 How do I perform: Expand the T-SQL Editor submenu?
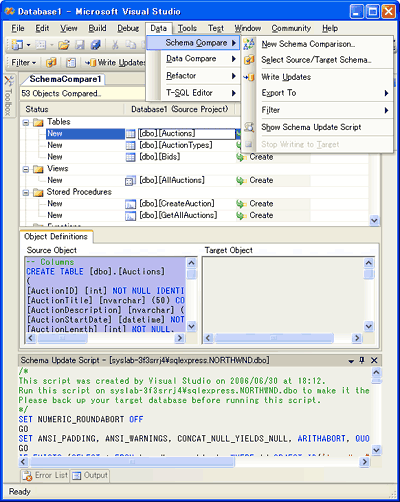(x=193, y=93)
